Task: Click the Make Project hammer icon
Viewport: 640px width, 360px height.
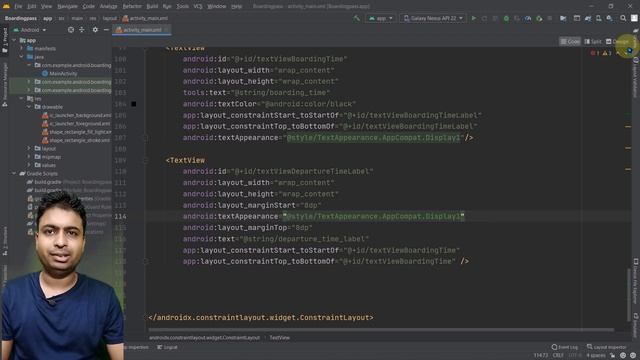Action: coord(357,18)
